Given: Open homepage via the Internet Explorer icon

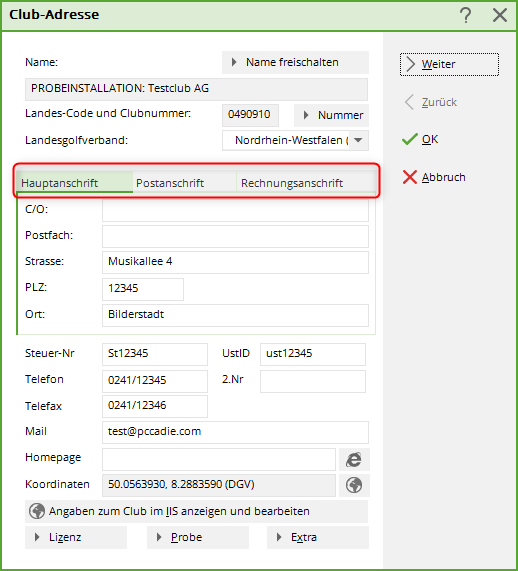Looking at the screenshot, I should click(354, 460).
